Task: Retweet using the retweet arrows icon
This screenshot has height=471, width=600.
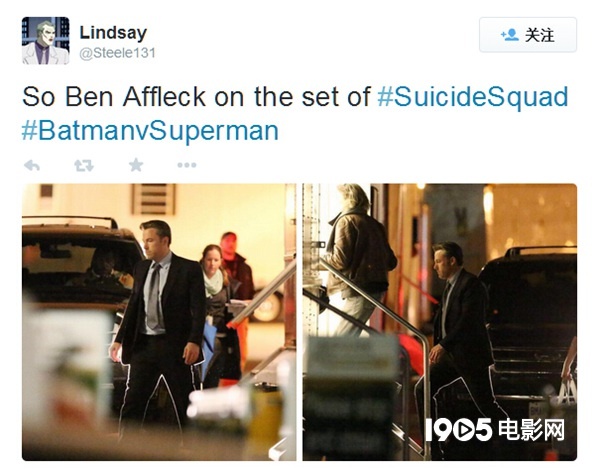Action: tap(84, 165)
